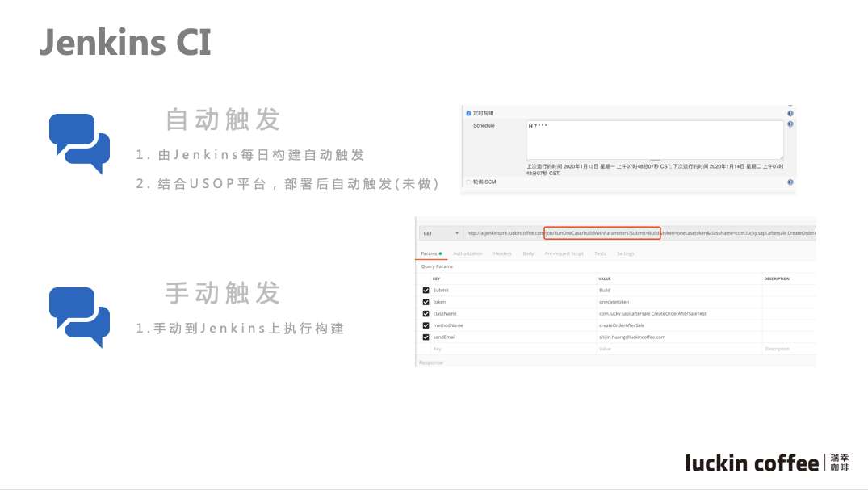The image size is (868, 490).
Task: Open the Settings tab
Action: [x=626, y=253]
